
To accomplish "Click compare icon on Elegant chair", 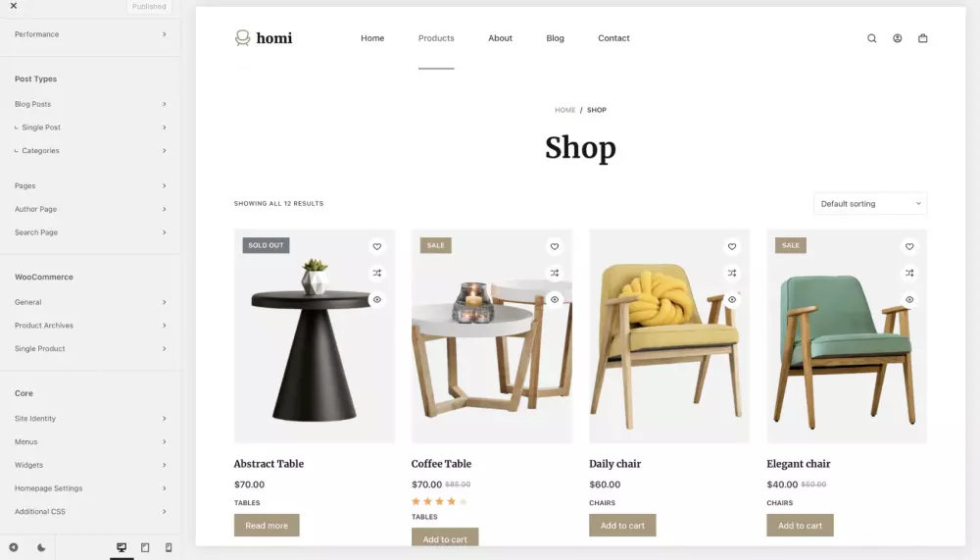I will [x=909, y=273].
